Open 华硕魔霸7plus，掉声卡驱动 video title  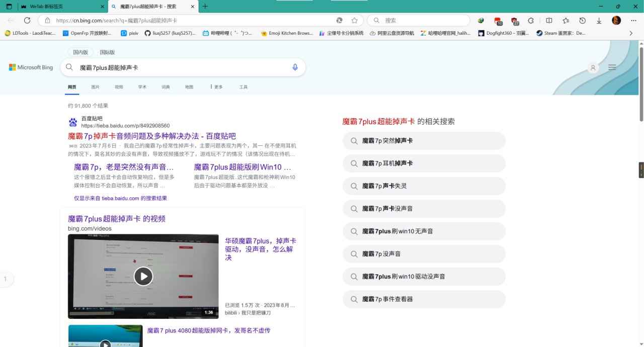point(261,249)
